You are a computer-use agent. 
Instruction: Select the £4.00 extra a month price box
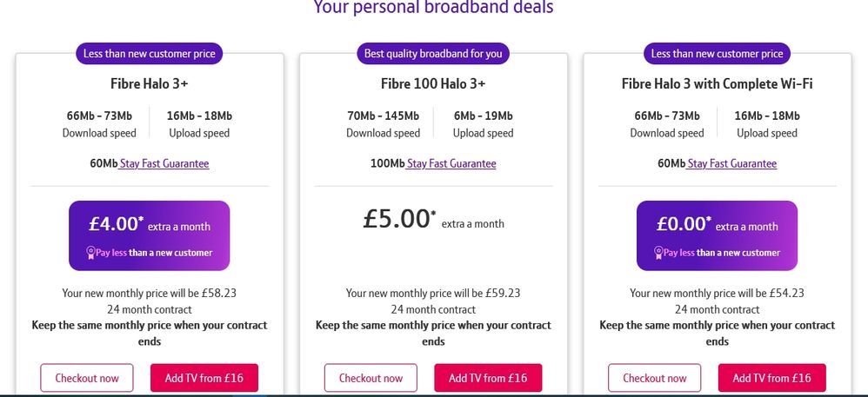click(150, 235)
